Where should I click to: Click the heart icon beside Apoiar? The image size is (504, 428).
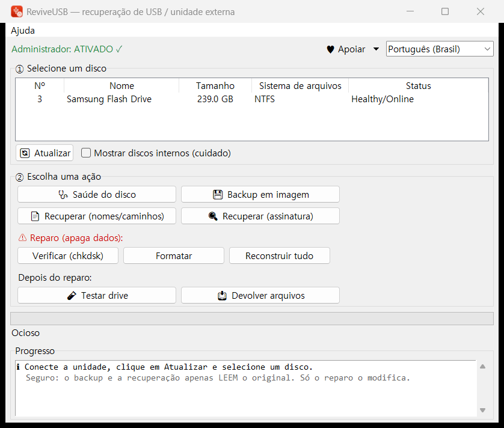330,49
